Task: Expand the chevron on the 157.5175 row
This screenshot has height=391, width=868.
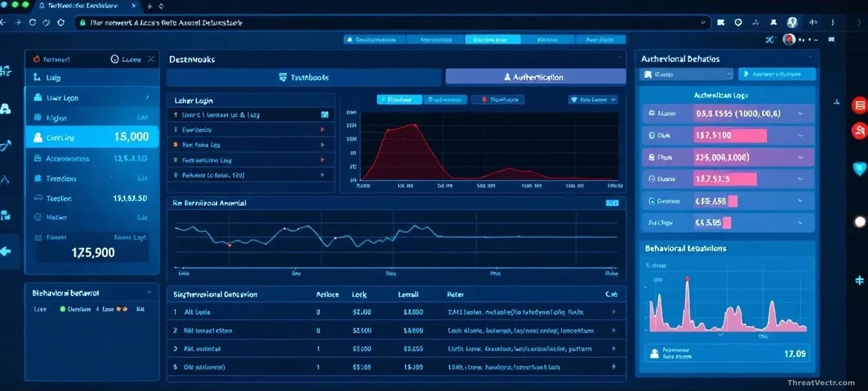Action: coord(801,179)
